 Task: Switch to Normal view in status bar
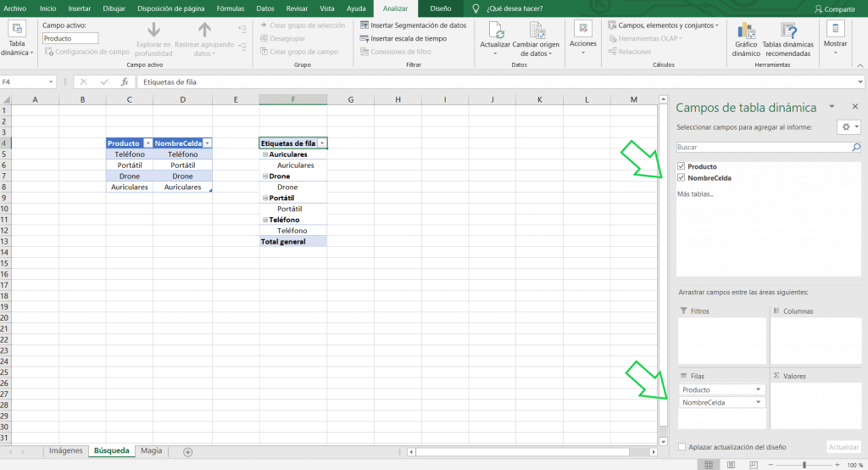click(x=709, y=464)
